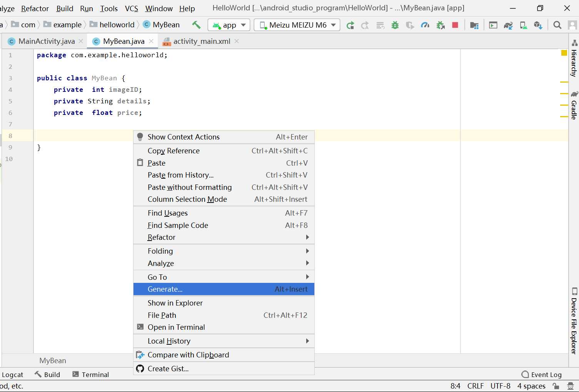This screenshot has width=579, height=392.
Task: Close the MyBean.java tab
Action: (x=151, y=41)
